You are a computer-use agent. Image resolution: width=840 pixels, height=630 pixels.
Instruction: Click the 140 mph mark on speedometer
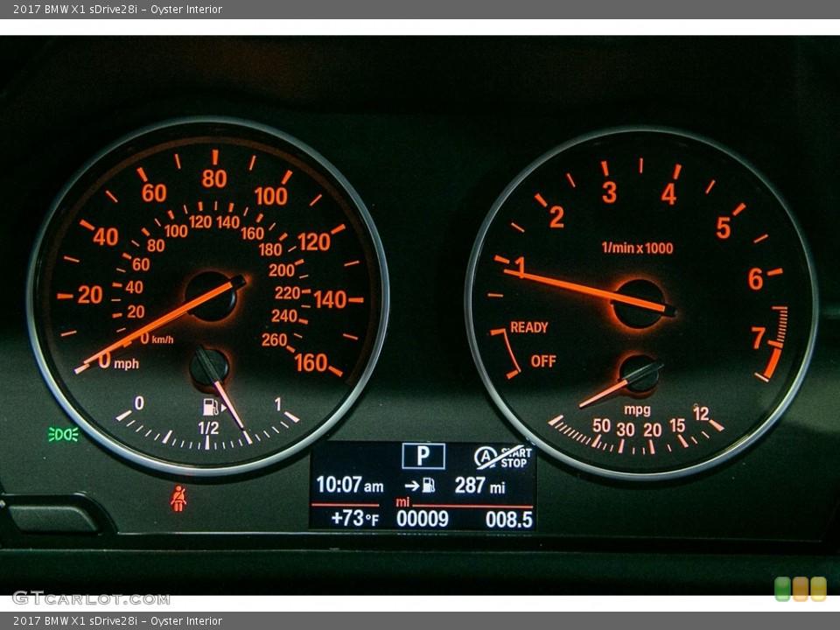pyautogui.click(x=330, y=299)
